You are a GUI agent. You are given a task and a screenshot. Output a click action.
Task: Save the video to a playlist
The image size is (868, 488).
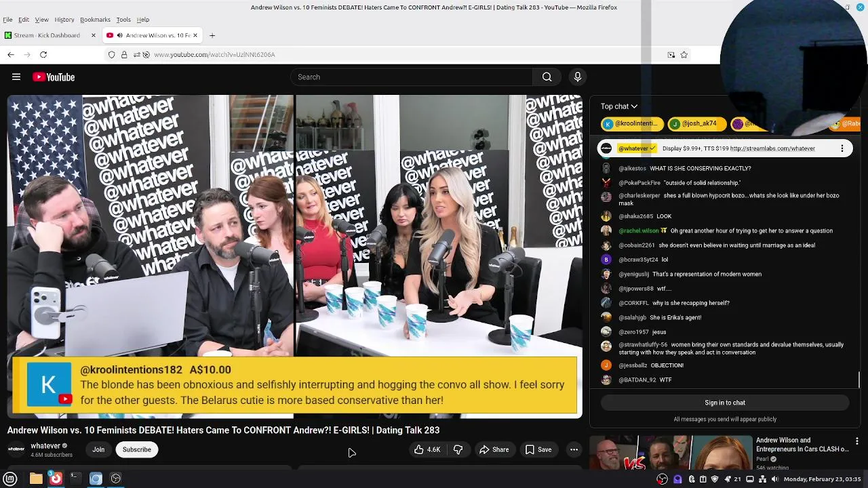(x=538, y=449)
